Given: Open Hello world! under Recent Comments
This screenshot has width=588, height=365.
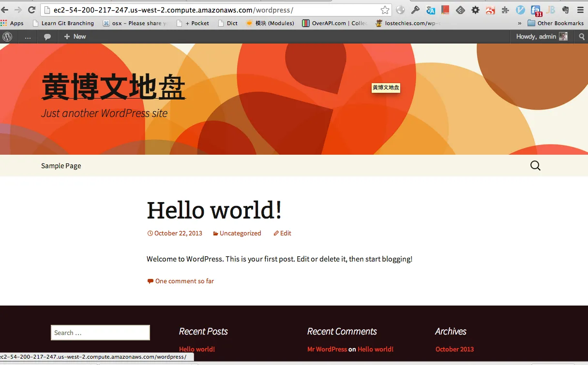Looking at the screenshot, I should pos(376,349).
